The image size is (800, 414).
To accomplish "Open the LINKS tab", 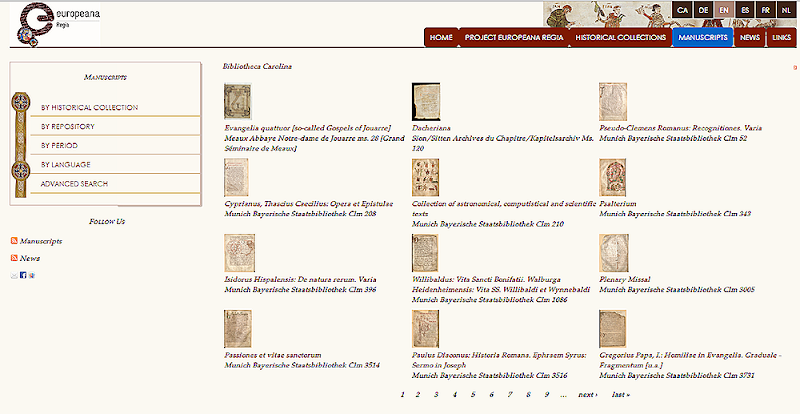I will [x=781, y=37].
